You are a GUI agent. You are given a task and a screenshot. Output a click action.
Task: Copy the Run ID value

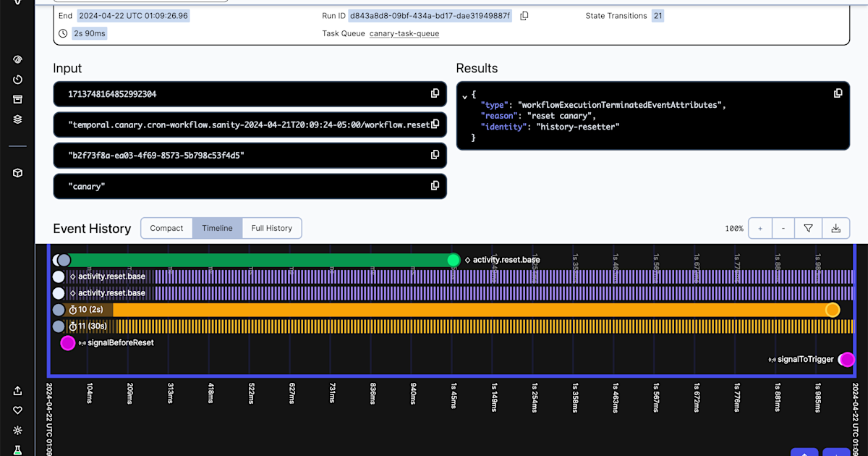tap(524, 16)
